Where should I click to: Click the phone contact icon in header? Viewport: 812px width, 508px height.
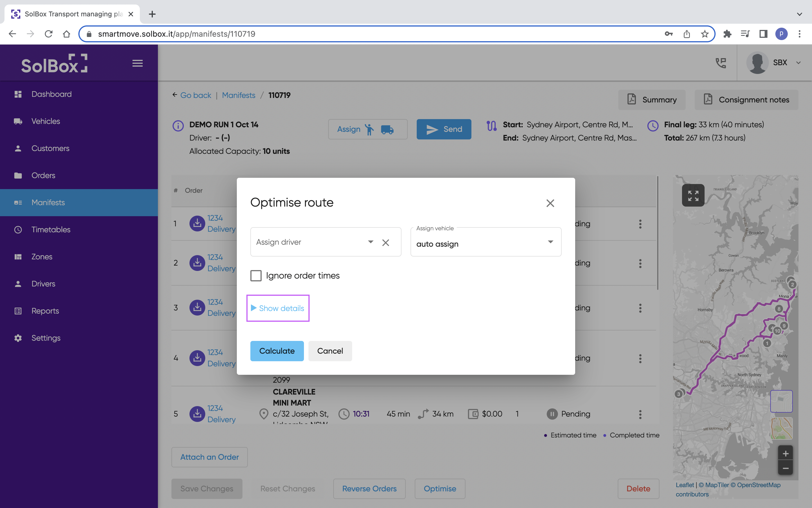(721, 63)
